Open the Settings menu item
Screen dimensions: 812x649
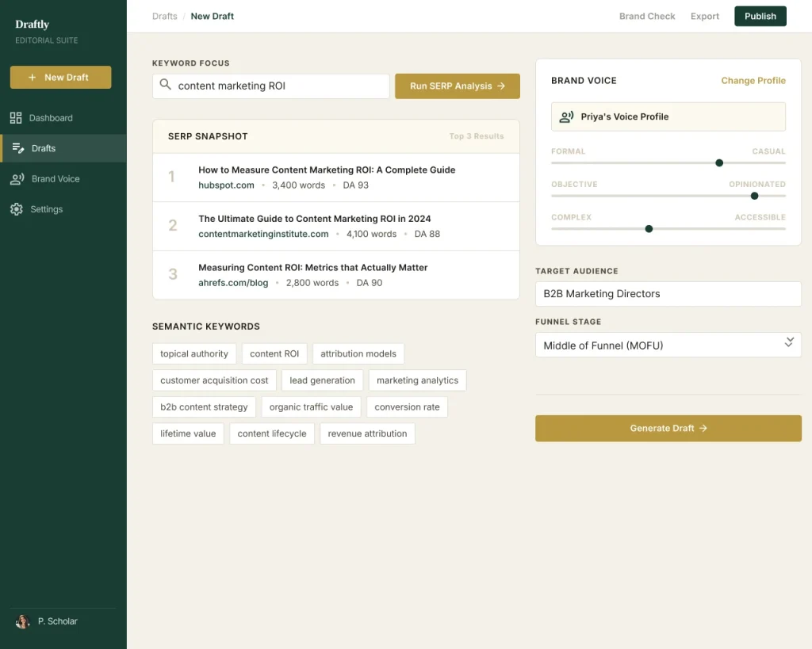click(63, 209)
